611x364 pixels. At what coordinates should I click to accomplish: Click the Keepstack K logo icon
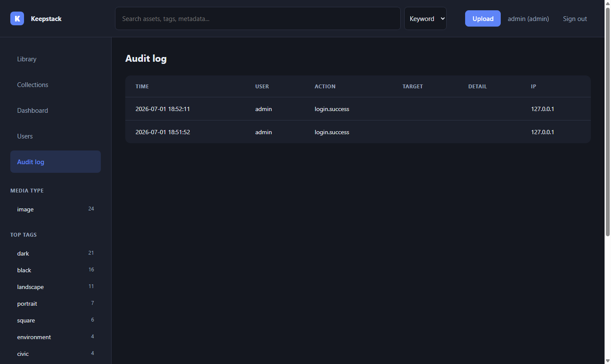pos(17,18)
